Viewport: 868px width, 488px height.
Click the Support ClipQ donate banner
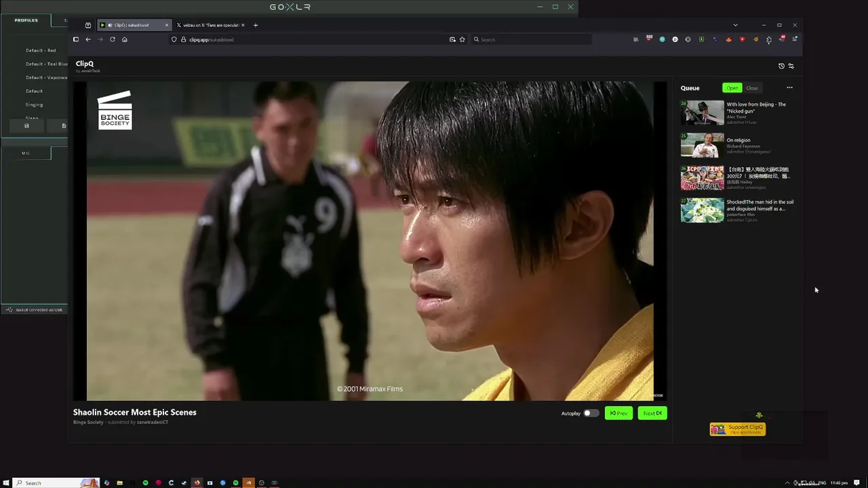(x=738, y=429)
